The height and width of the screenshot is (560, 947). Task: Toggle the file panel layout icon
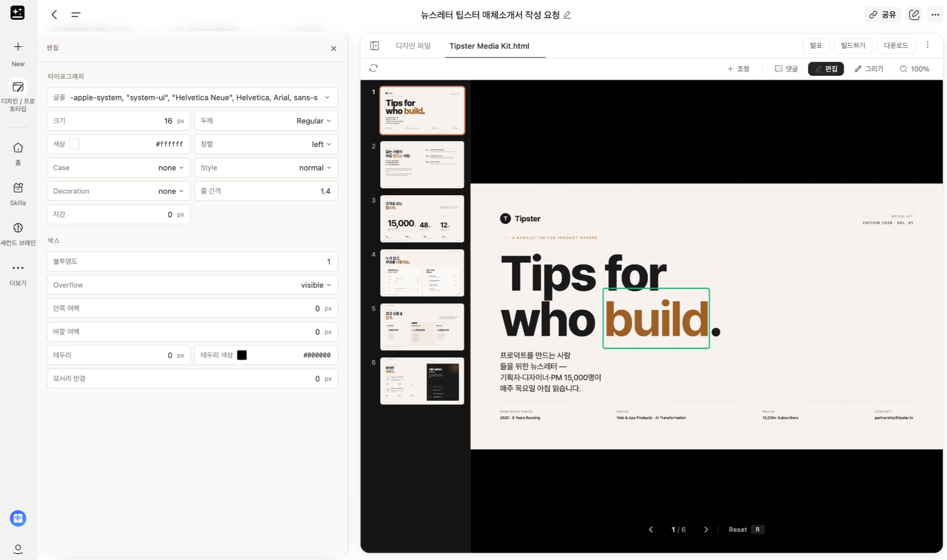(x=375, y=46)
